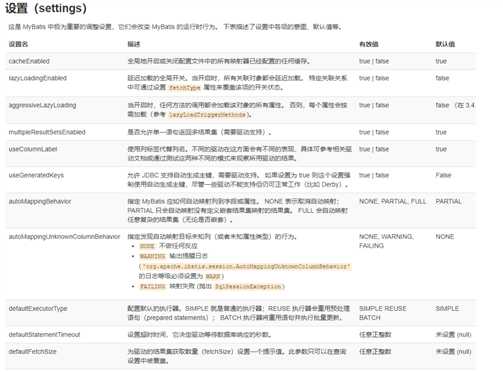Click the 有效值 column header
The width and height of the screenshot is (503, 372).
[x=369, y=44]
